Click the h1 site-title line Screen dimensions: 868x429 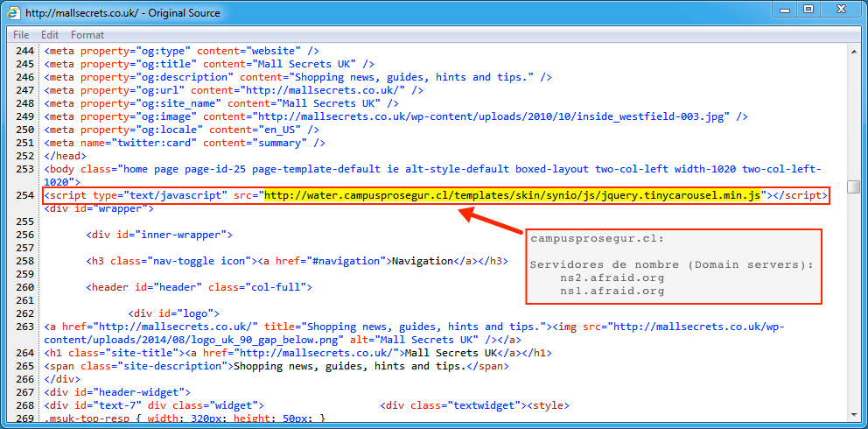click(297, 353)
